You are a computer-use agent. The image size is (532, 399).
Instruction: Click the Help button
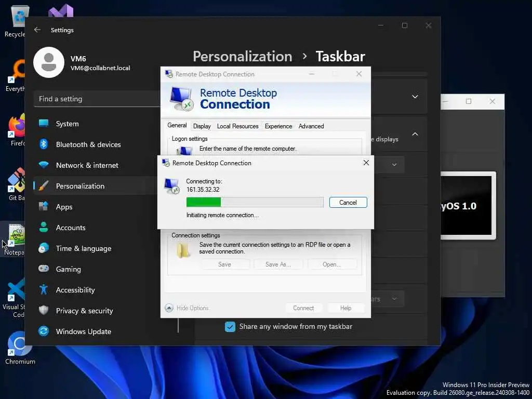point(345,308)
